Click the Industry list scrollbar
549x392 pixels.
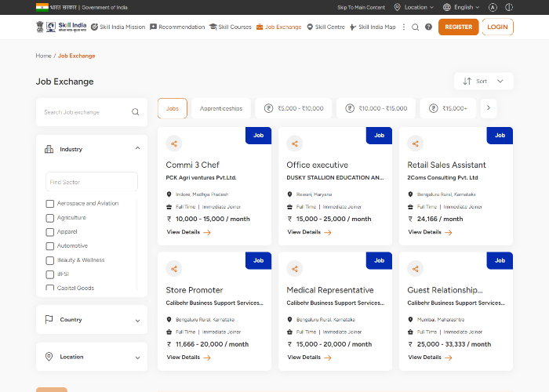[136, 245]
